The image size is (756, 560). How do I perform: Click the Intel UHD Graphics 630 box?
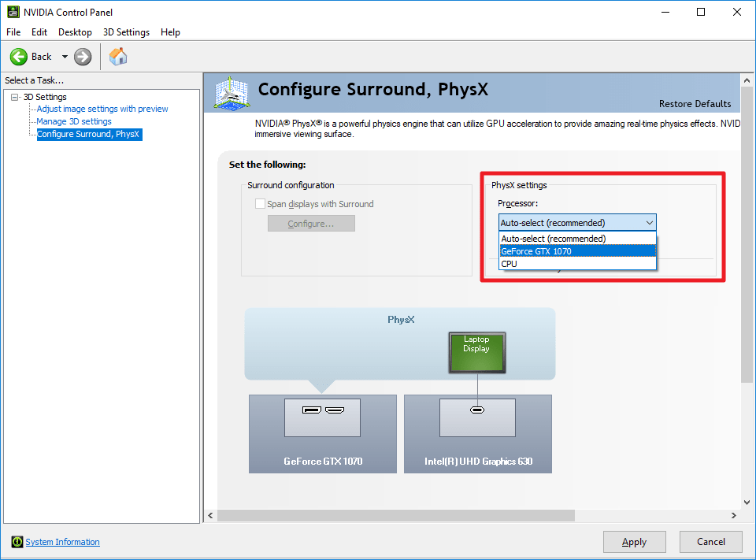477,433
